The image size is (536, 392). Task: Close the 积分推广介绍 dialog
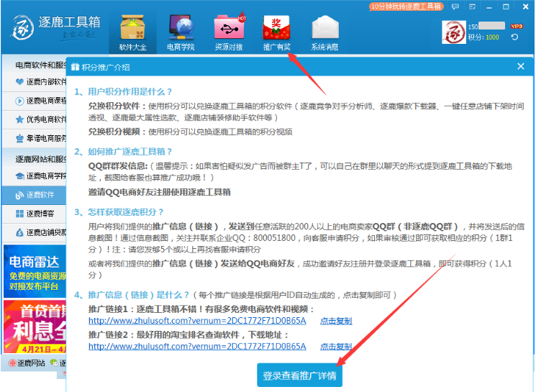(x=521, y=66)
